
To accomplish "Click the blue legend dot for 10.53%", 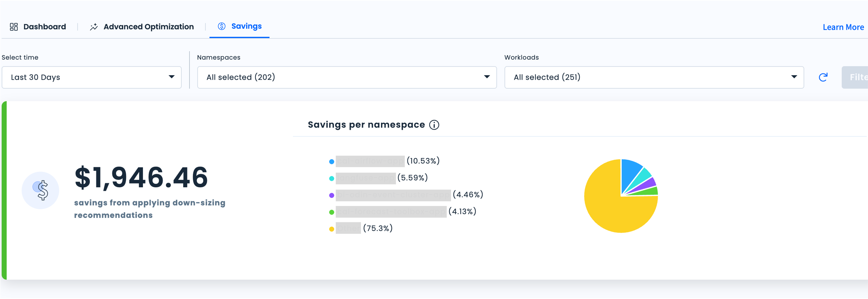I will (332, 162).
